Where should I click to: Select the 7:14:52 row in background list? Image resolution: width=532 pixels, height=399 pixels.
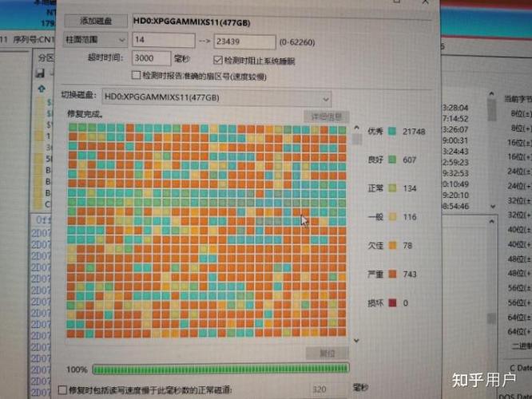pos(455,119)
